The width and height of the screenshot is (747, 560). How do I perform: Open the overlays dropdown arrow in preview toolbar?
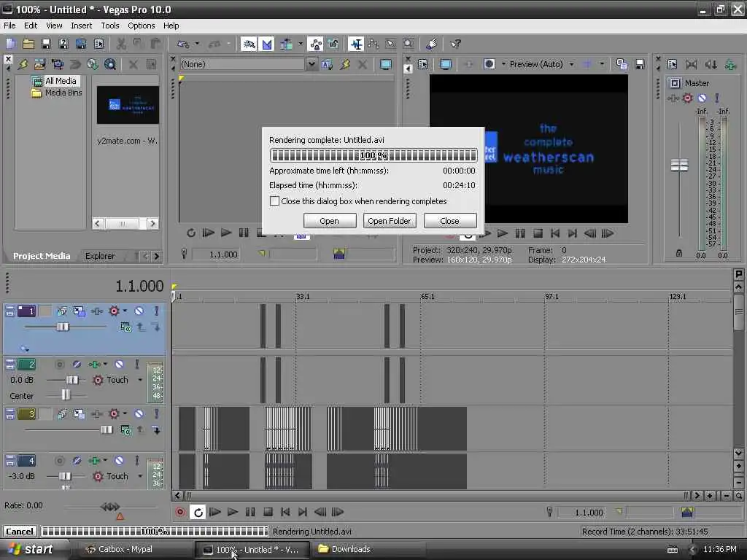coord(602,64)
